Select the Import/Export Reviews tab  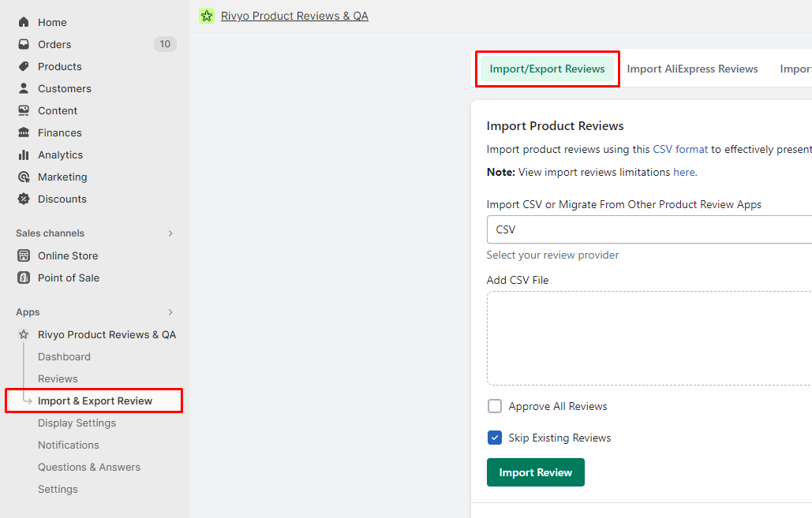pyautogui.click(x=547, y=69)
